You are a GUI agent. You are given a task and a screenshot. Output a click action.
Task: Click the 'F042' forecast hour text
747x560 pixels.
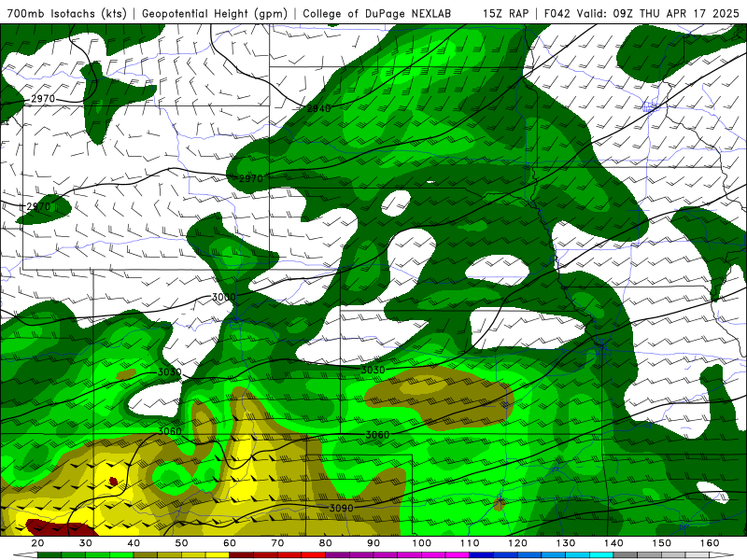(557, 13)
